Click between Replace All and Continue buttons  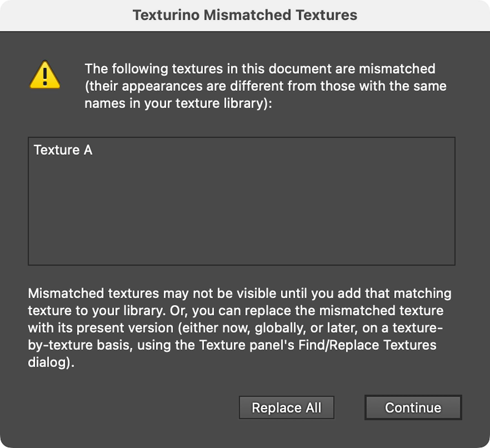[349, 408]
